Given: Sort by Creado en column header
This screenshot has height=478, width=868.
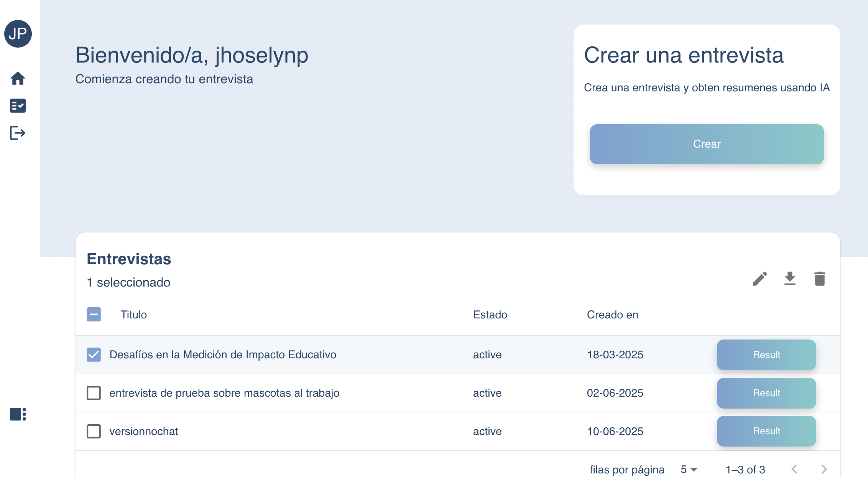Looking at the screenshot, I should point(612,315).
